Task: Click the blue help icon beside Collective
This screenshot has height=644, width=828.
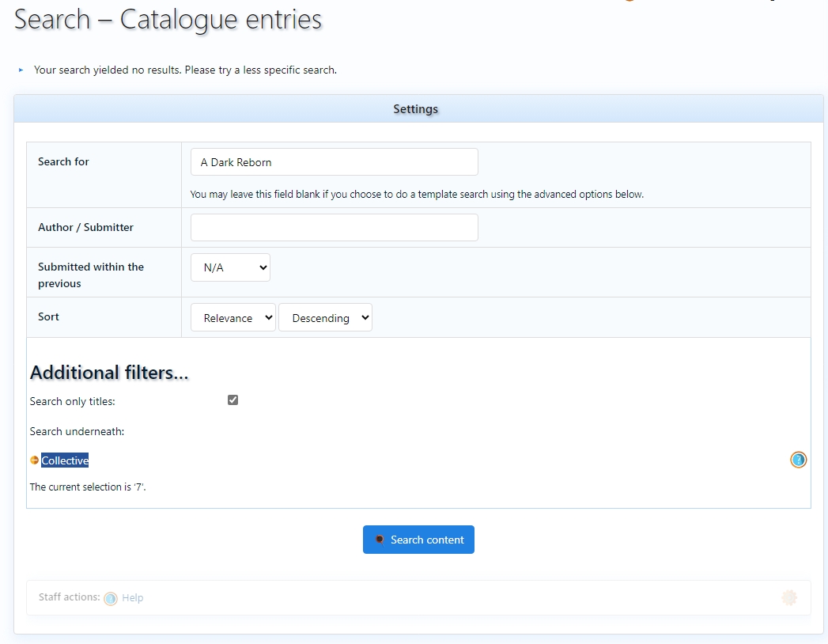Action: coord(798,460)
